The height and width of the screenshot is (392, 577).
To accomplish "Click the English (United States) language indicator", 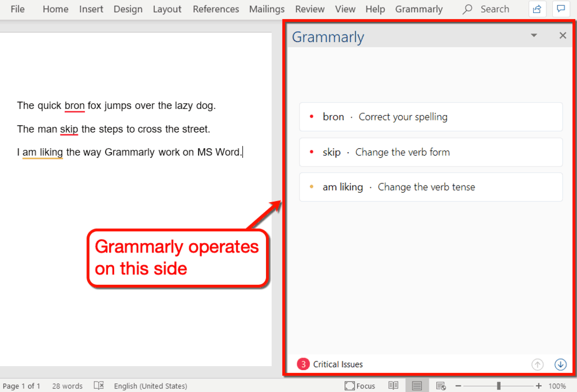I will coord(151,386).
